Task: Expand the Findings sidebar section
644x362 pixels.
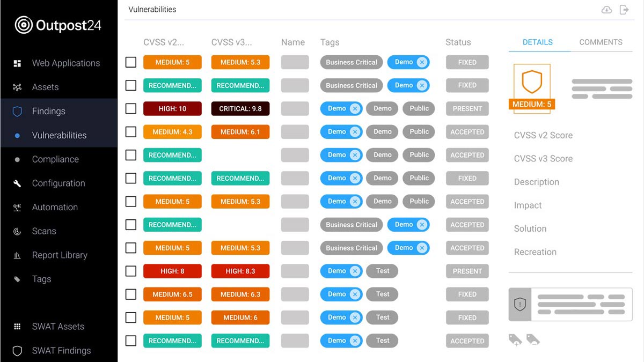Action: [48, 112]
